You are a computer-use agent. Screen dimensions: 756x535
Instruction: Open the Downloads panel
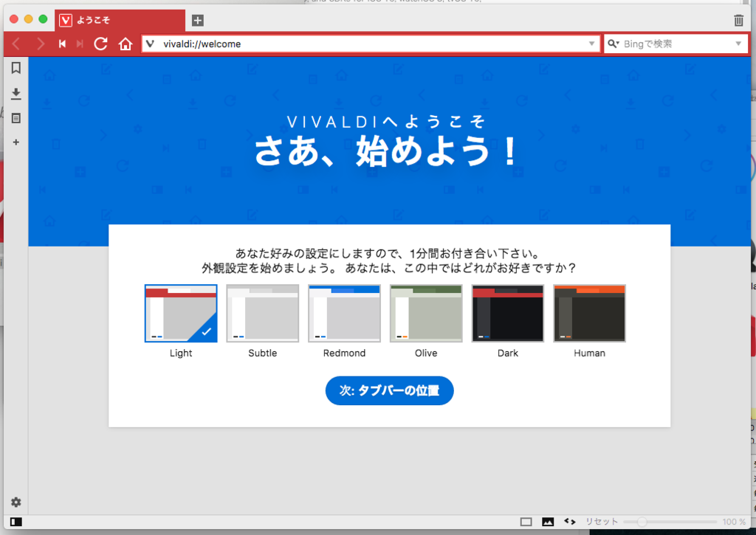pyautogui.click(x=16, y=93)
